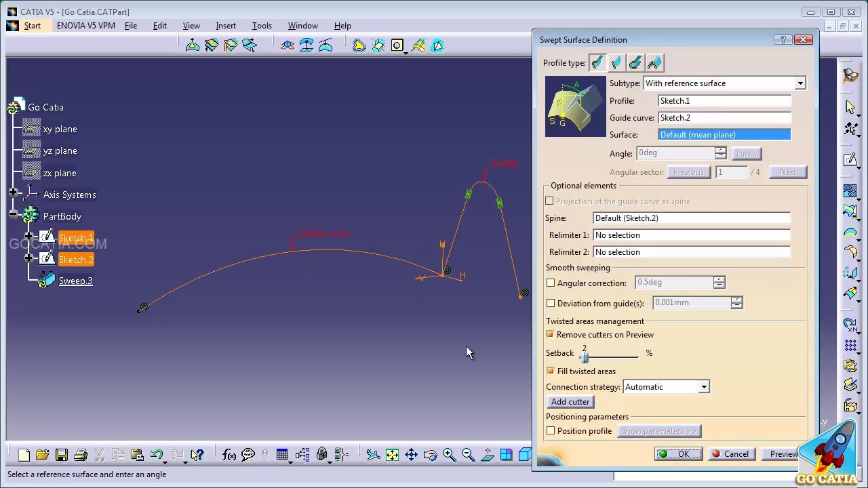
Task: Choose the Circle profile type icon
Action: [635, 63]
